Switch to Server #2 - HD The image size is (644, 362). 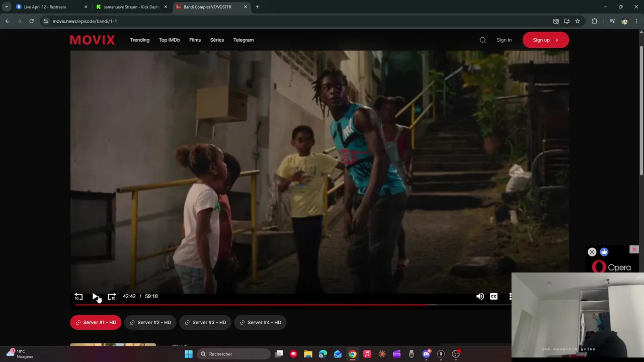(150, 322)
